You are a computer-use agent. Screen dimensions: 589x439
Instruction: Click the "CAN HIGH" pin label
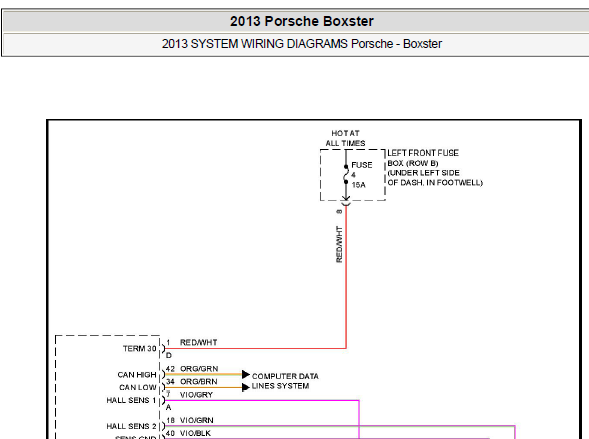point(137,375)
